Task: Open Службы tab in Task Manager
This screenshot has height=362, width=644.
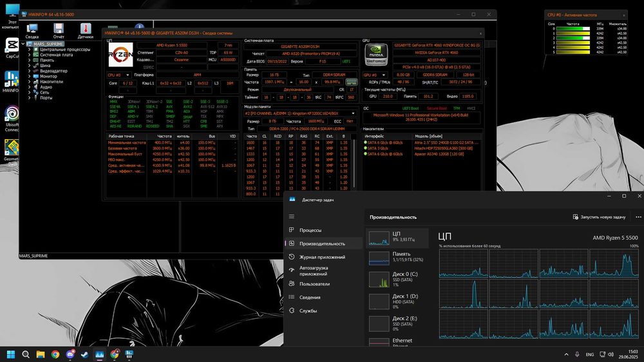Action: coord(324,310)
